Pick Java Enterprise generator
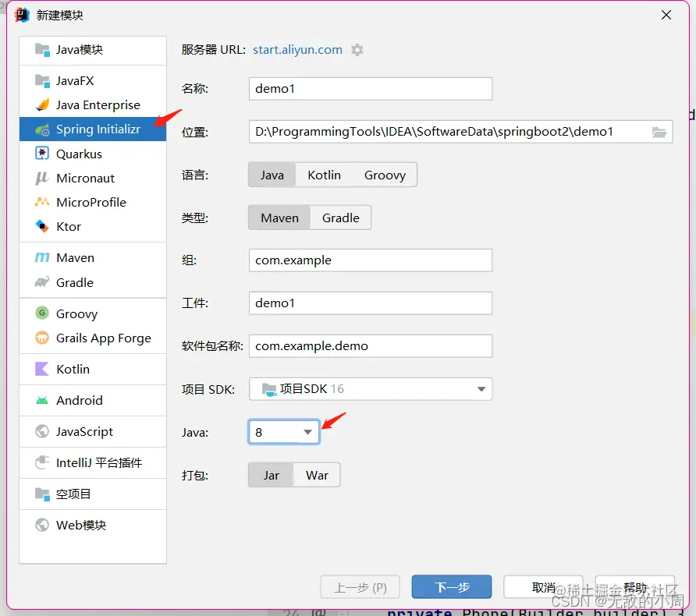 click(93, 105)
